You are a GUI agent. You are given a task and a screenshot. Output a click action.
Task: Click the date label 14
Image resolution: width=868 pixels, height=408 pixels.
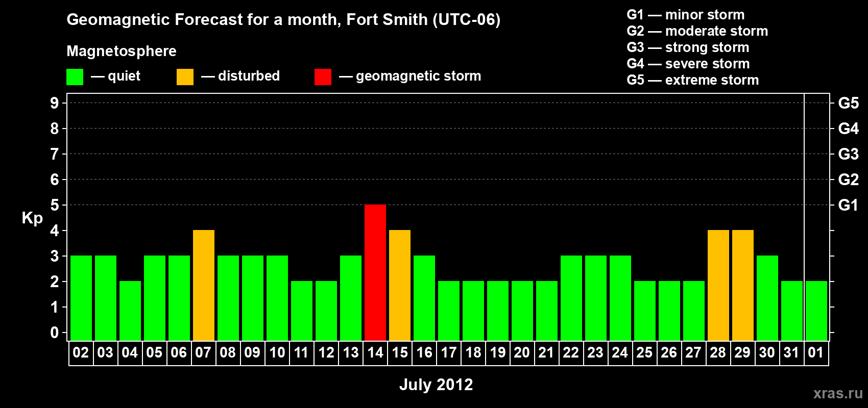click(375, 352)
